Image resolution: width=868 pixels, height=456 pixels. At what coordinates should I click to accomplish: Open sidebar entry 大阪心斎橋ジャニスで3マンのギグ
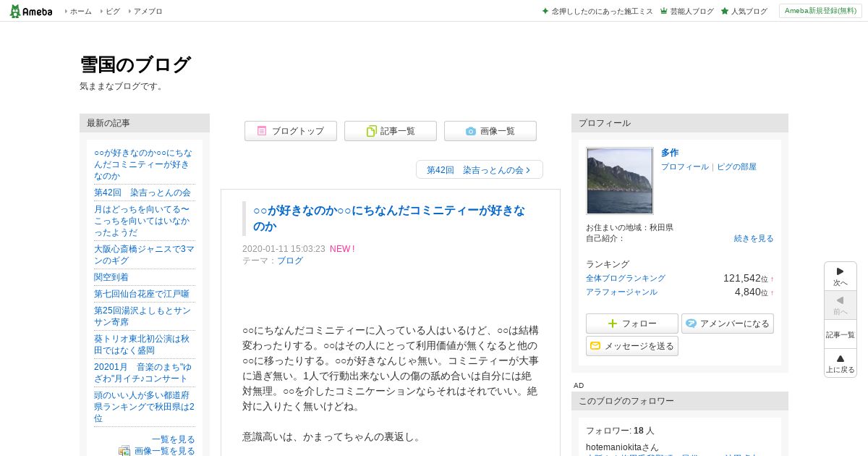(x=144, y=254)
